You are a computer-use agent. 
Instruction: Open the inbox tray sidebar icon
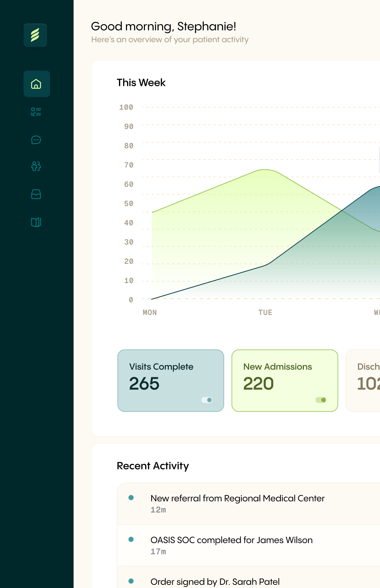pyautogui.click(x=36, y=194)
